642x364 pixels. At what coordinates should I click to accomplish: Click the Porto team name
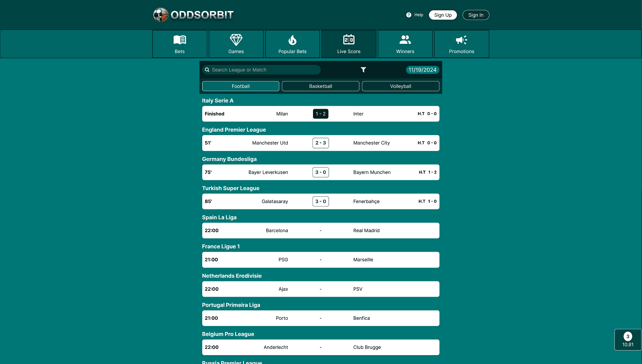pyautogui.click(x=282, y=318)
